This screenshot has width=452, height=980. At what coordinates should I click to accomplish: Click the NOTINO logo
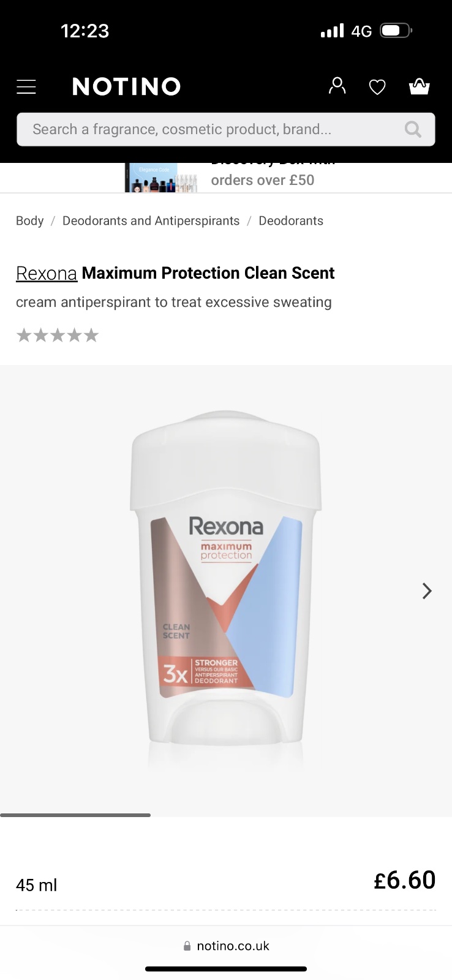pyautogui.click(x=127, y=86)
